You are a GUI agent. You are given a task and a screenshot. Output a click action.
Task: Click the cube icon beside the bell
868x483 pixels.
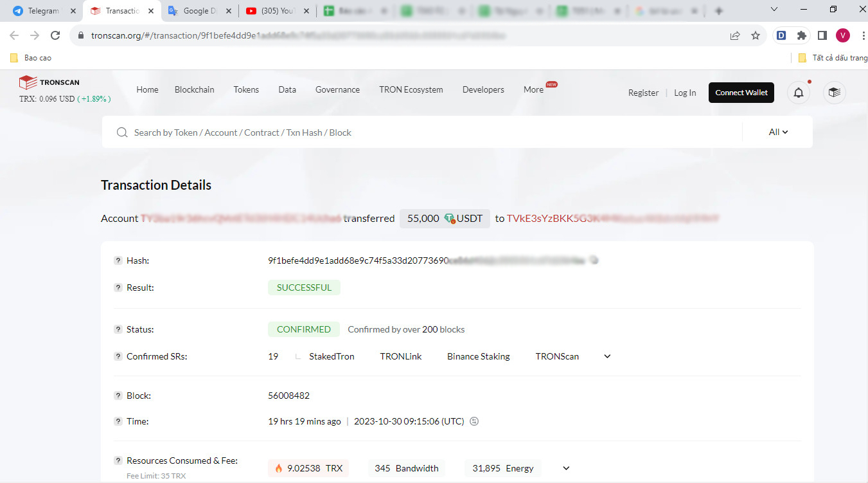(x=835, y=93)
